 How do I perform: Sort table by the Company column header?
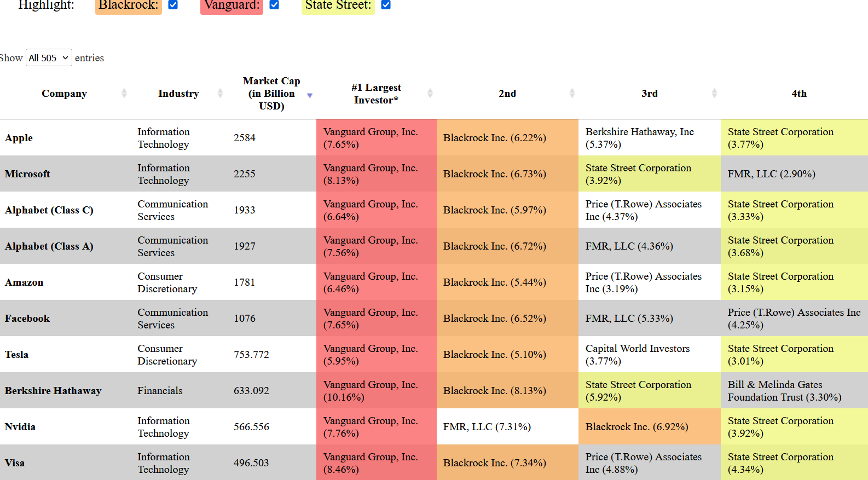[64, 94]
